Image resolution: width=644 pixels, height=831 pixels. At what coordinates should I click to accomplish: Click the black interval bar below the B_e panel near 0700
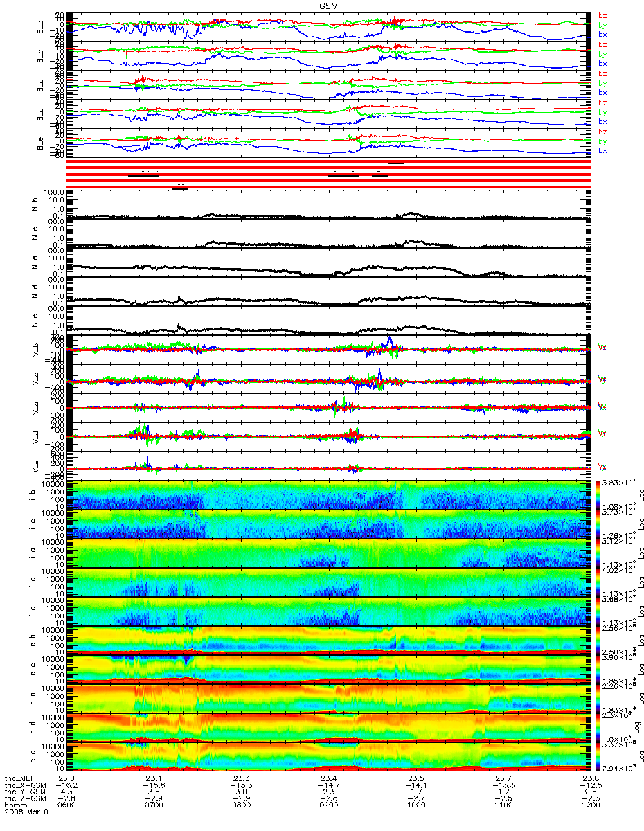click(143, 176)
